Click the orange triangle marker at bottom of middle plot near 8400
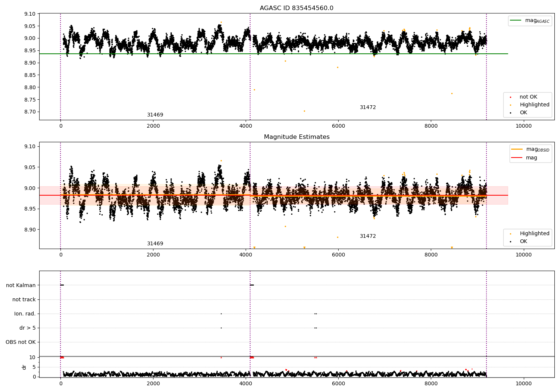560x392 pixels. click(452, 248)
